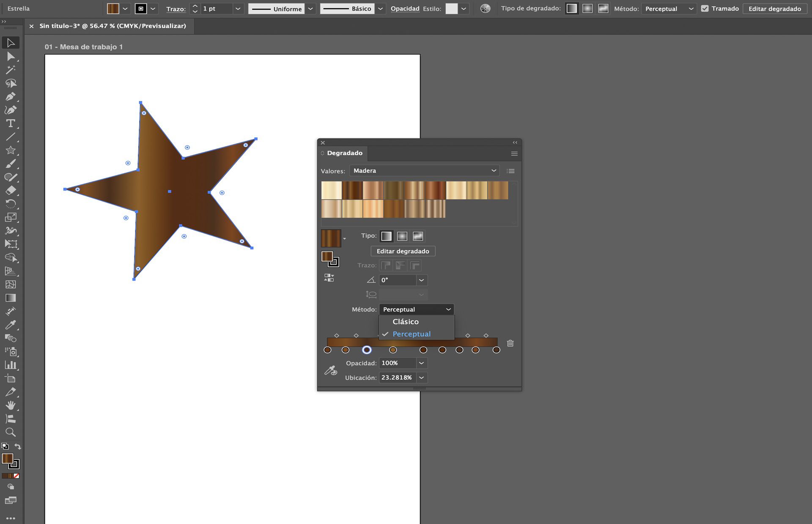The width and height of the screenshot is (812, 524).
Task: Click the reverse gradient icon
Action: pos(329,278)
